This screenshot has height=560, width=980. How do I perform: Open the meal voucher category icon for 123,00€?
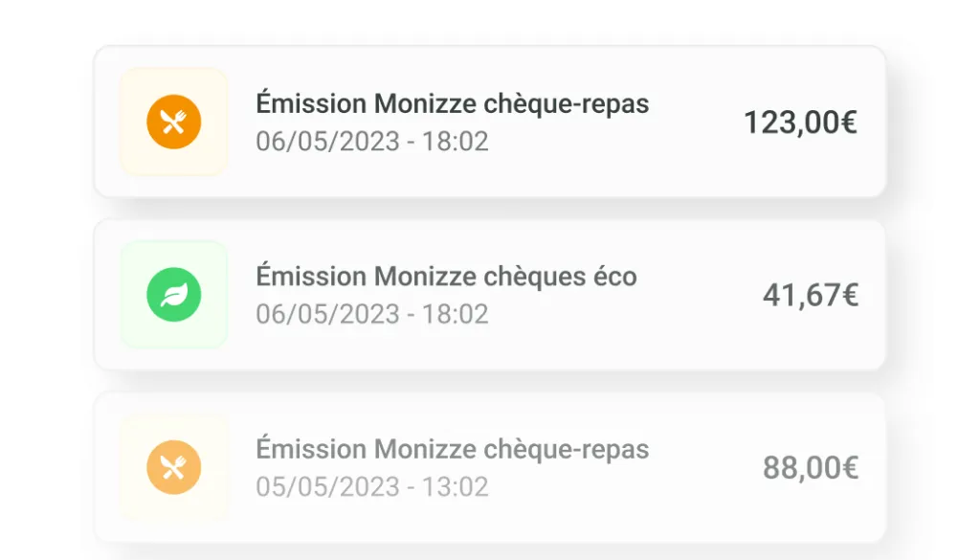[173, 122]
